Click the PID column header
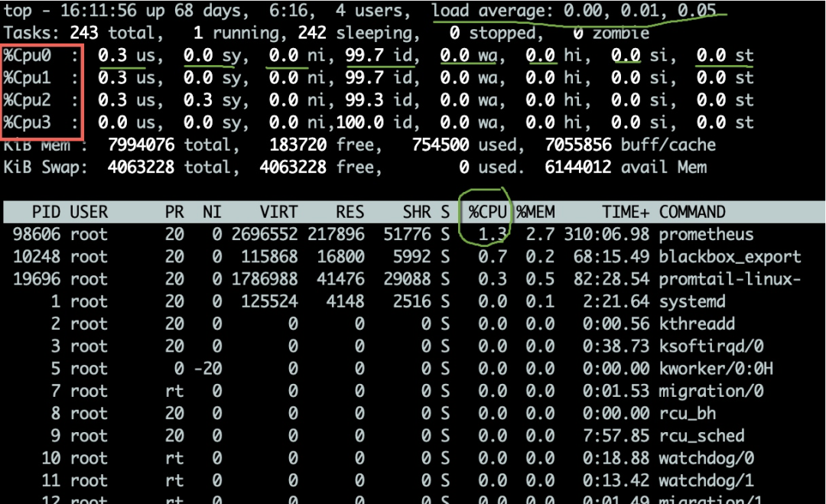Image resolution: width=826 pixels, height=504 pixels. click(x=46, y=212)
